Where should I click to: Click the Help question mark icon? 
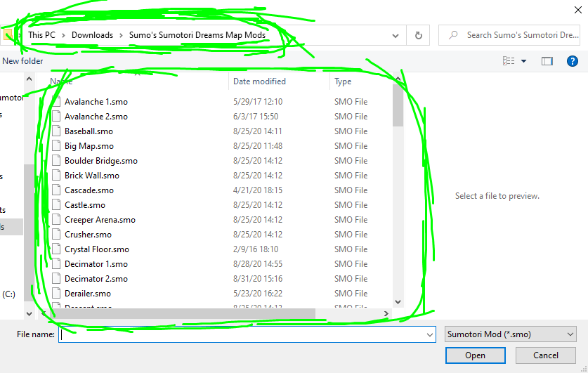[572, 61]
